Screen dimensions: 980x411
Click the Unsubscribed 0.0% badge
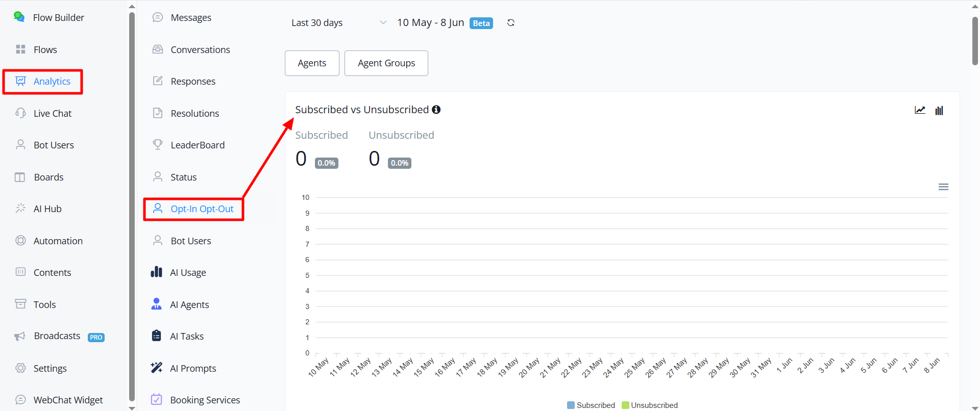pos(400,163)
